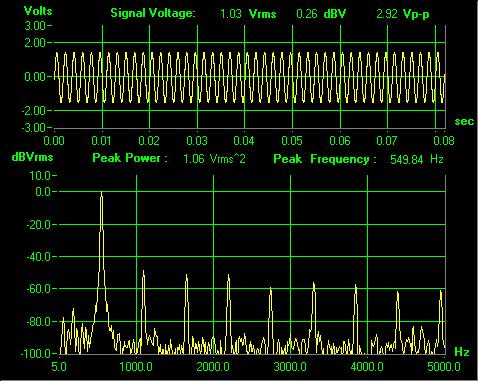Click the 0.26 dBV reading
This screenshot has height=381, width=478.
(321, 14)
